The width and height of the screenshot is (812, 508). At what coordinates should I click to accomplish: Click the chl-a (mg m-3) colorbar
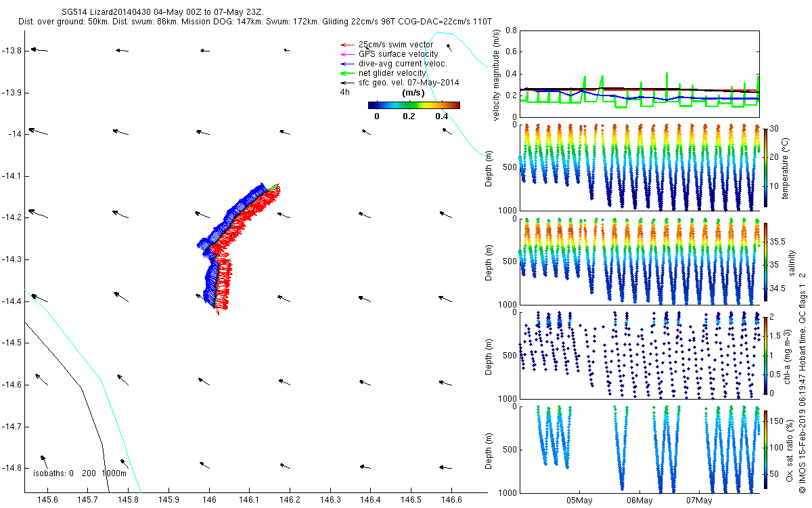coord(765,354)
